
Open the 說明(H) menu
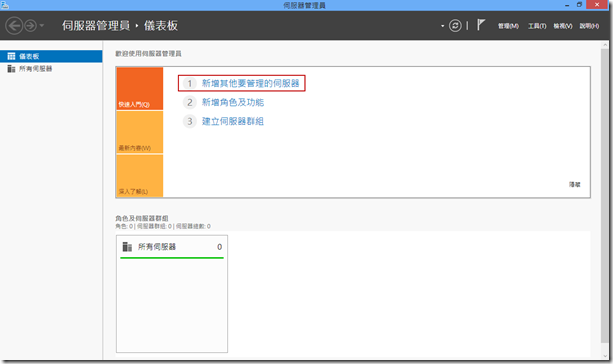click(589, 26)
